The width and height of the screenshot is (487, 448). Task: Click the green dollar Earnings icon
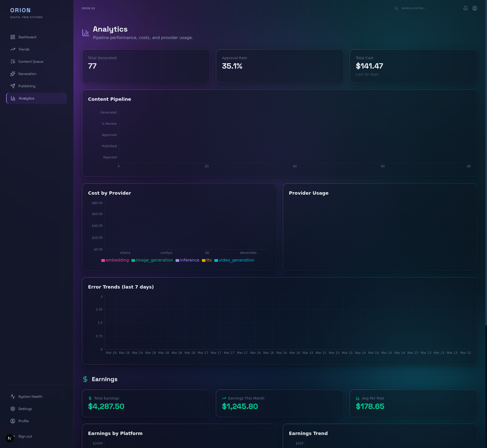click(x=85, y=379)
